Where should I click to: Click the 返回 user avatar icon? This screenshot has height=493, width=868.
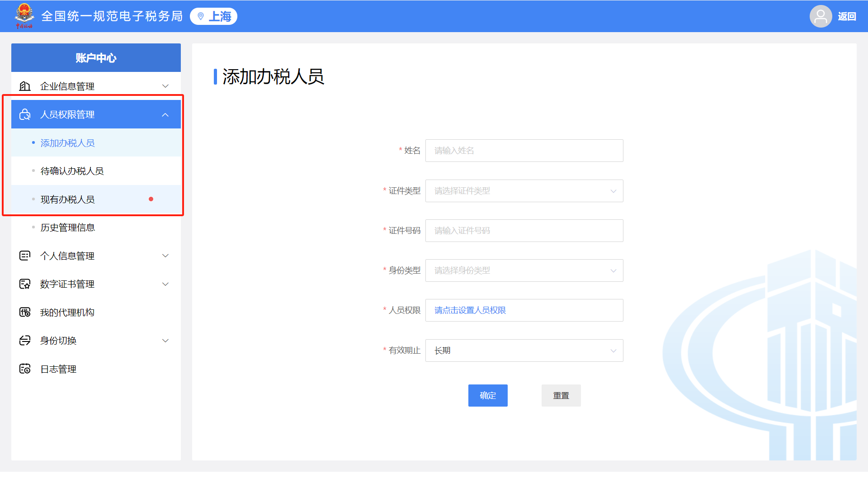click(821, 16)
